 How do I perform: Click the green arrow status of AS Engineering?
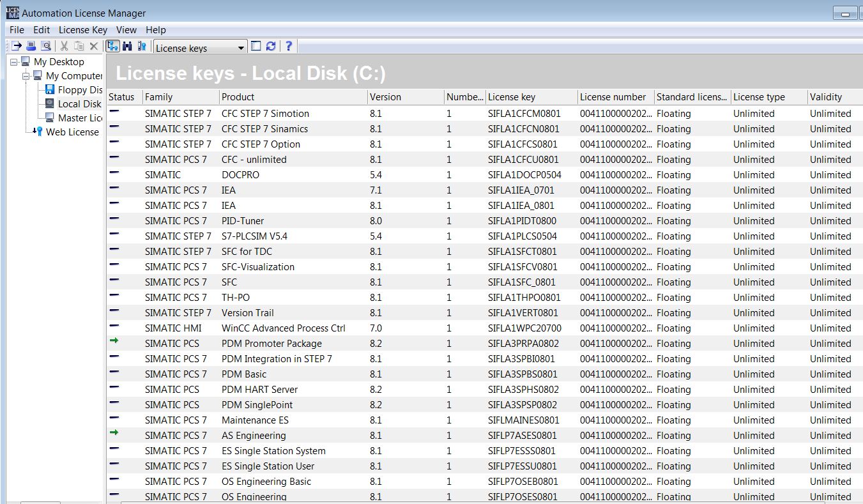click(114, 434)
